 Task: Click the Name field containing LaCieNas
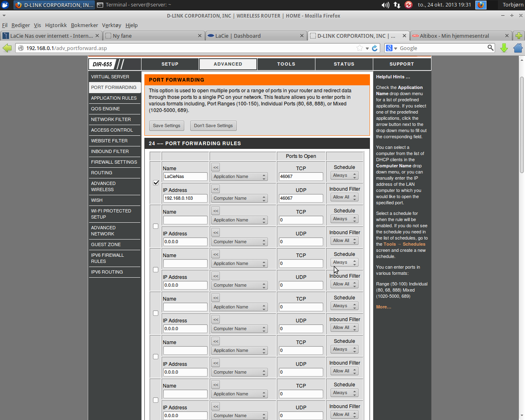[185, 176]
